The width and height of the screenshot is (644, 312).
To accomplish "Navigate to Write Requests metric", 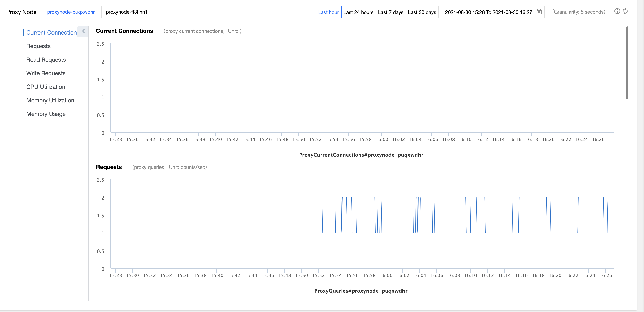I will [x=46, y=73].
